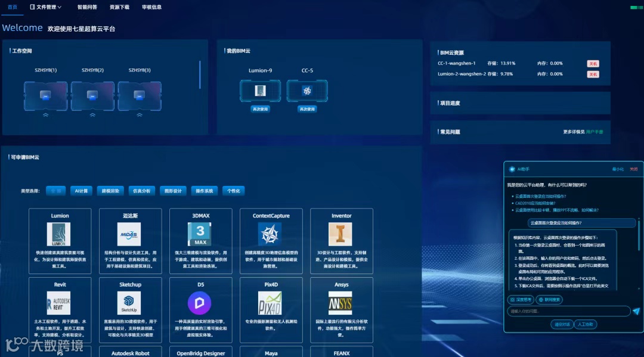This screenshot has width=644, height=357.
Task: Filter by 个性化 type
Action: (x=234, y=191)
